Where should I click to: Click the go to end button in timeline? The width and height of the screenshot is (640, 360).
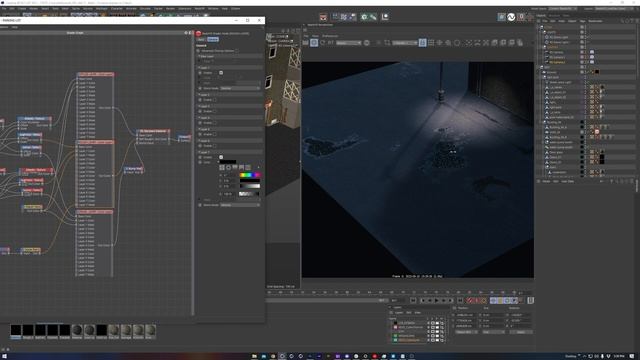460,300
